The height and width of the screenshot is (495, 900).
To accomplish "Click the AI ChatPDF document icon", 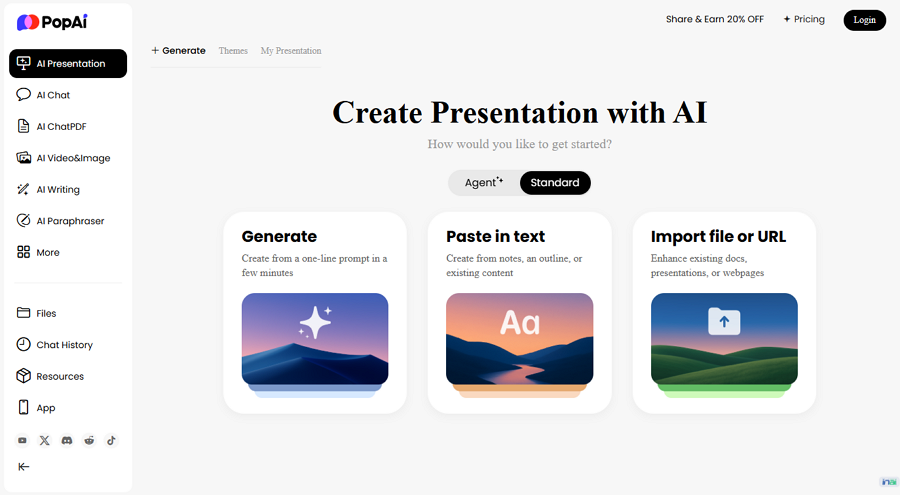I will 23,126.
